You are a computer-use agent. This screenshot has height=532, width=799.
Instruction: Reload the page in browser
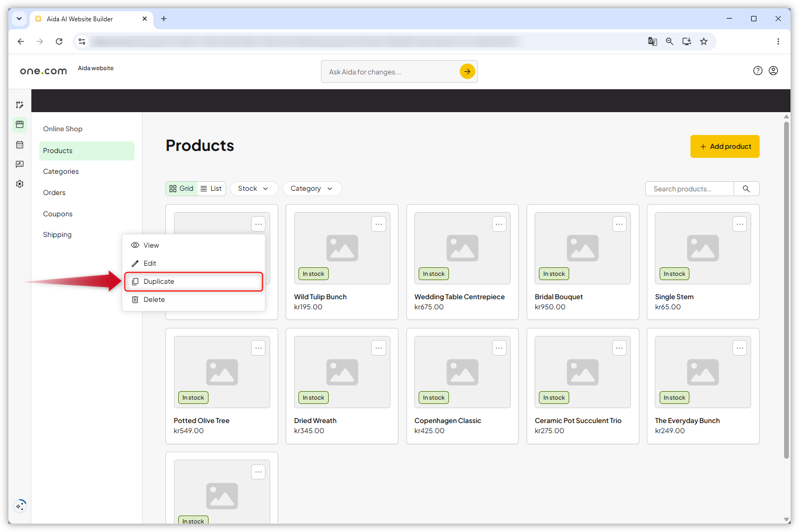pyautogui.click(x=59, y=41)
